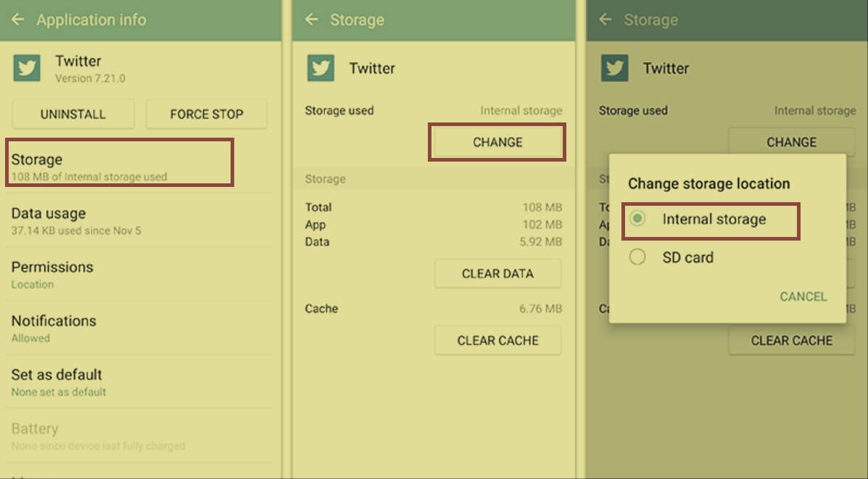
Task: Tap 'Internal storage' label on middle screen
Action: 521,111
